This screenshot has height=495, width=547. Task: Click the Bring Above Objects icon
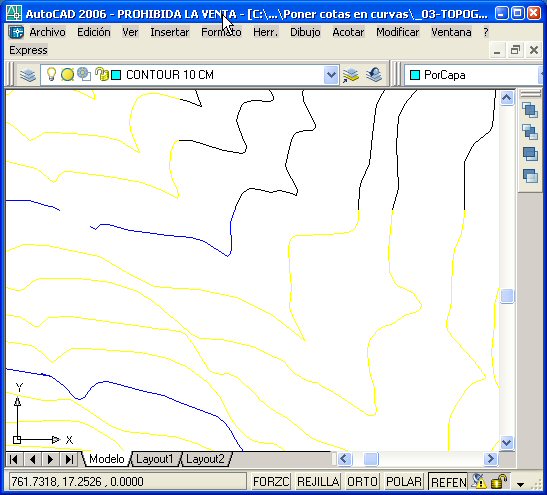coord(530,154)
